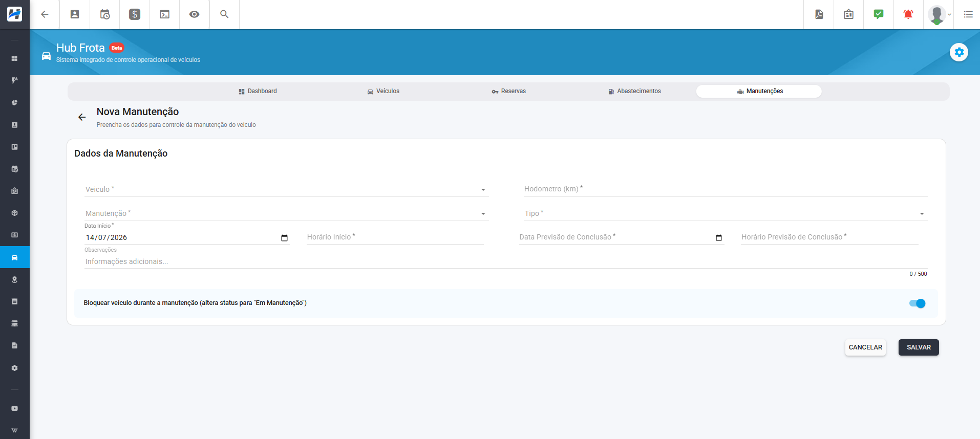This screenshot has width=980, height=439.
Task: Go back using arrow beside Nova Manutenção
Action: coord(82,117)
